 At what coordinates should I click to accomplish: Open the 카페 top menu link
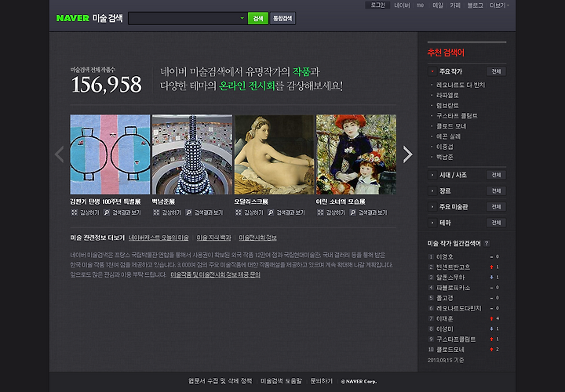pos(455,5)
